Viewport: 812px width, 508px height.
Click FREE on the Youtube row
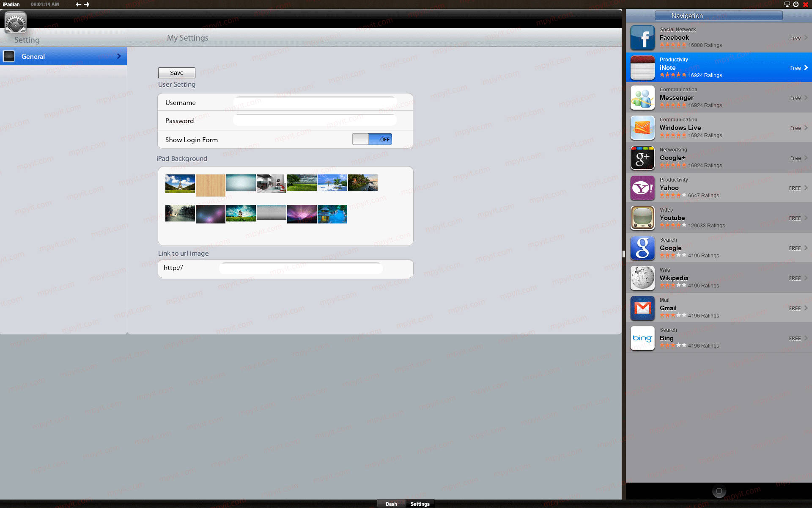pyautogui.click(x=795, y=218)
